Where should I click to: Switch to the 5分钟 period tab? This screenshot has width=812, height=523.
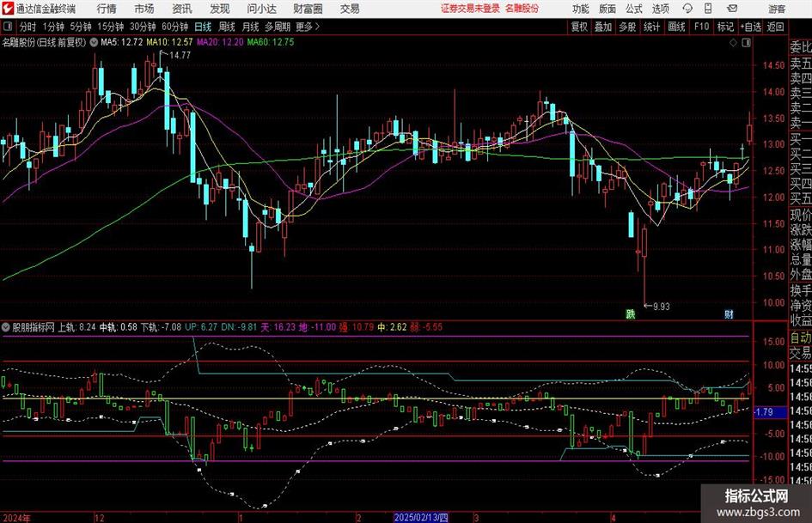pos(80,27)
